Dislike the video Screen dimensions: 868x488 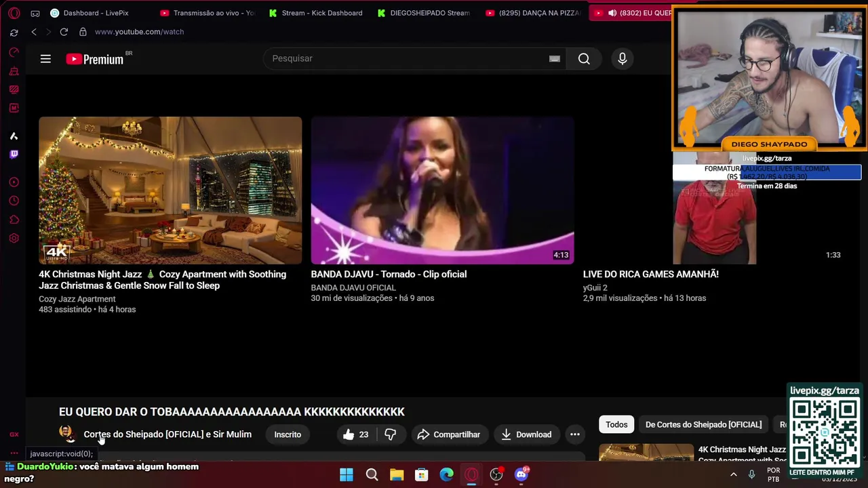(391, 434)
